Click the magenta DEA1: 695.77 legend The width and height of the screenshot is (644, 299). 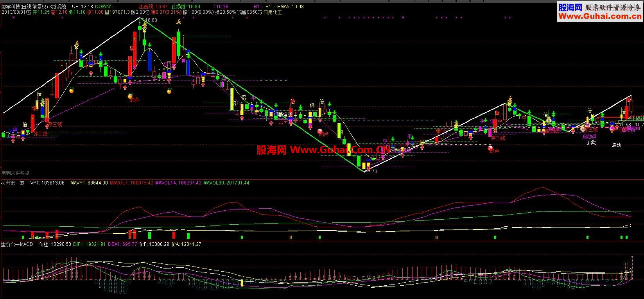tap(122, 244)
